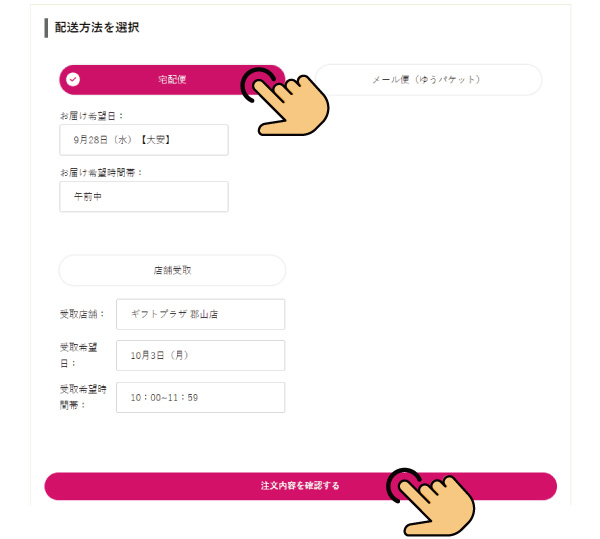This screenshot has width=600, height=539.
Task: Open the お届け希望日 date dropdown
Action: pyautogui.click(x=144, y=140)
